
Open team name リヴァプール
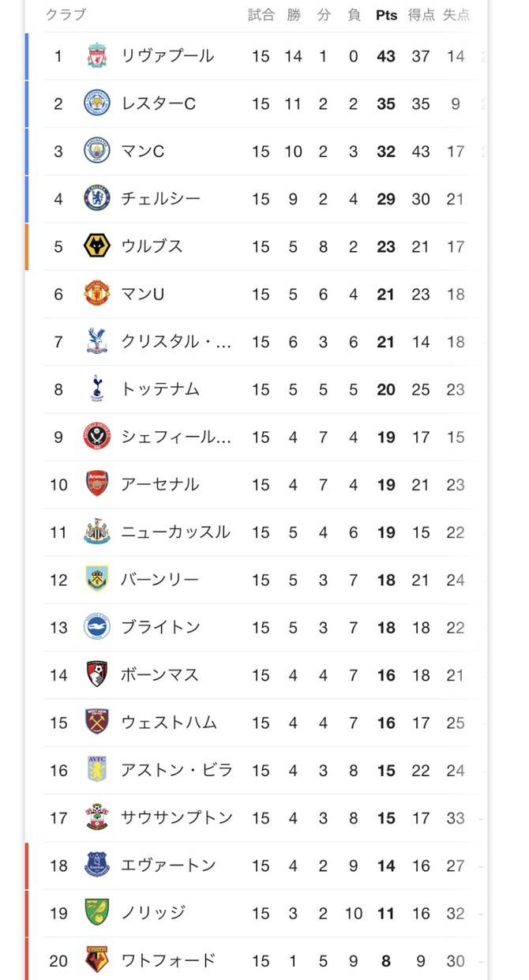167,56
